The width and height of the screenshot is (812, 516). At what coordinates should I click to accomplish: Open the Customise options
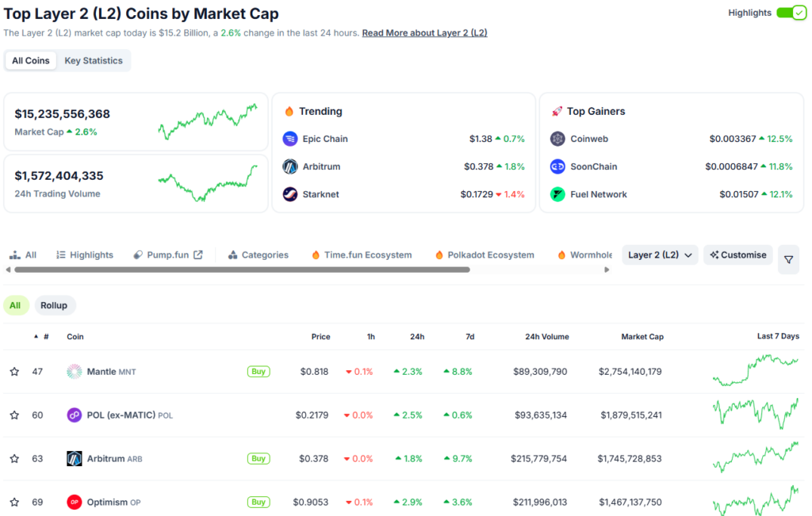coord(737,254)
